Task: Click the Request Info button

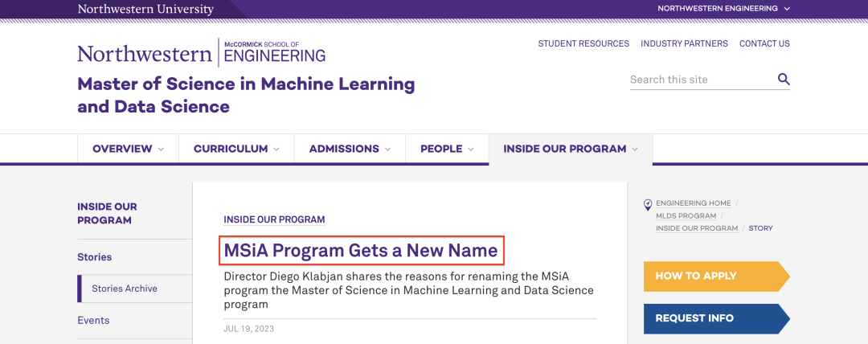Action: [x=716, y=318]
